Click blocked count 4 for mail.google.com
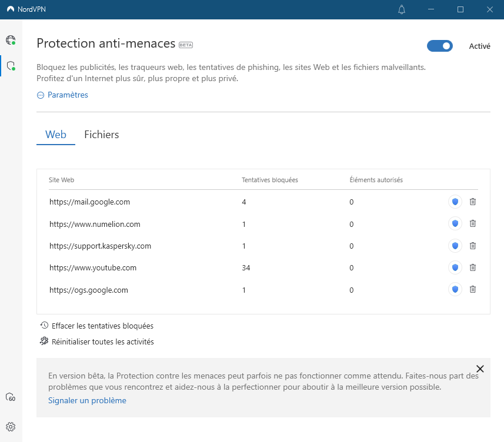The height and width of the screenshot is (442, 504). point(244,202)
